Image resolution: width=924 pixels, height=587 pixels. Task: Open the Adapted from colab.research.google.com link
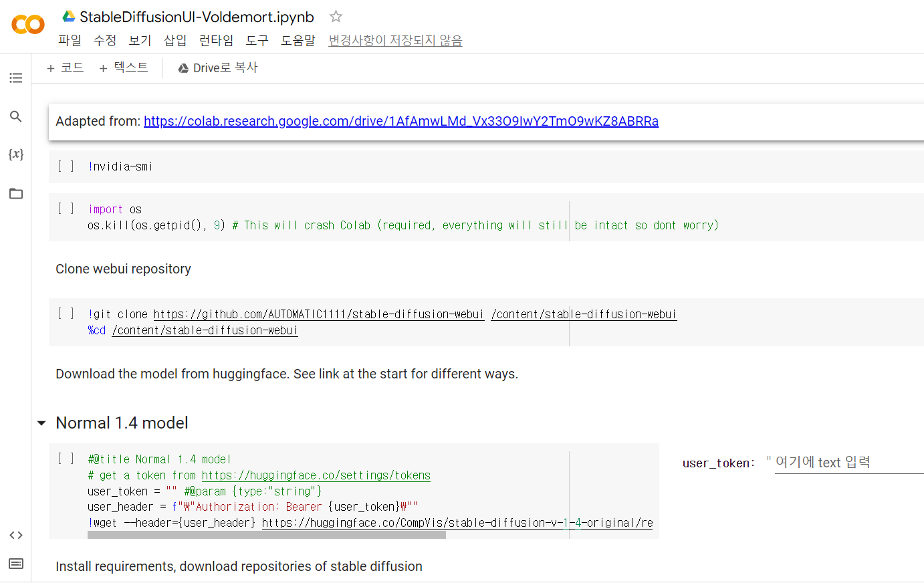(401, 121)
